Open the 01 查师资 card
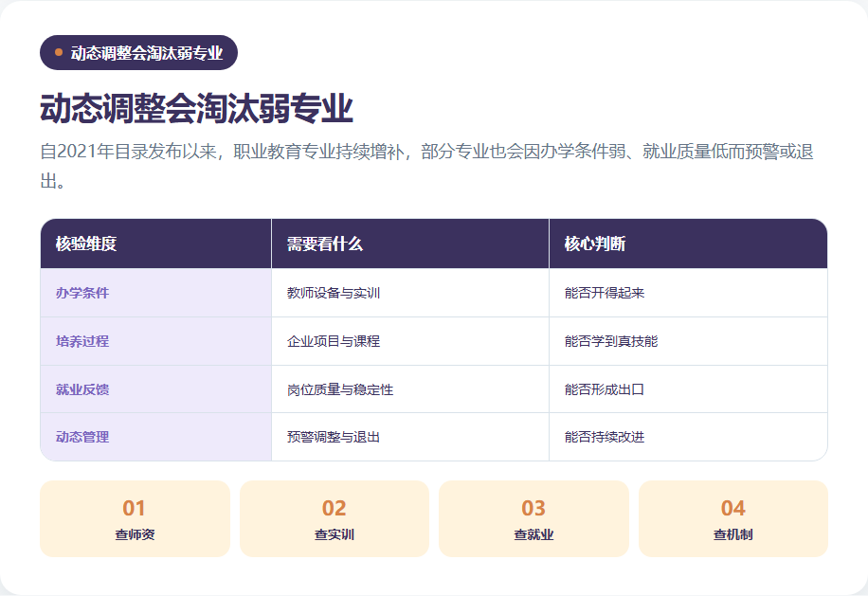 [136, 518]
